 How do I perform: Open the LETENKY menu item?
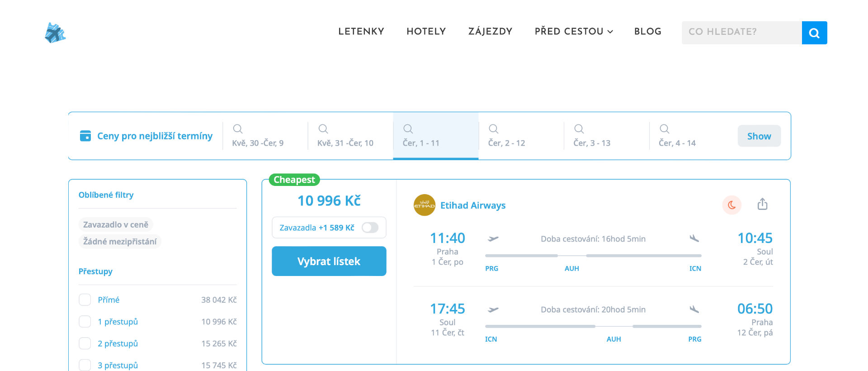(x=361, y=32)
